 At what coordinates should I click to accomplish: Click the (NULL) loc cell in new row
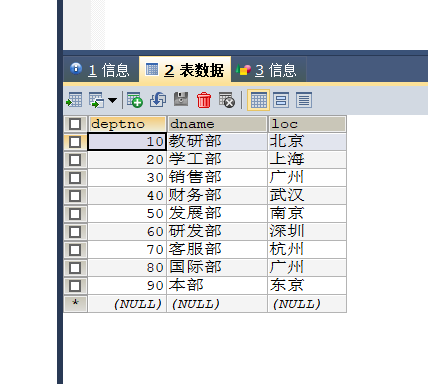[x=307, y=304]
